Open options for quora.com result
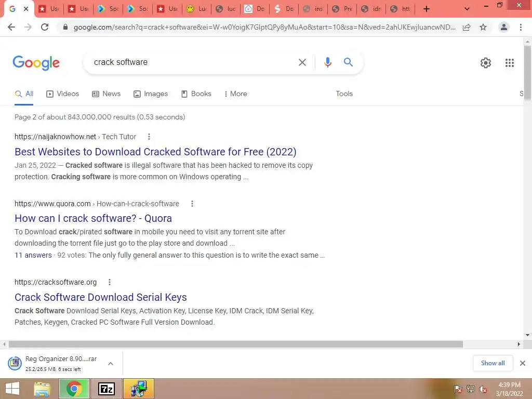The image size is (532, 399). (x=192, y=204)
